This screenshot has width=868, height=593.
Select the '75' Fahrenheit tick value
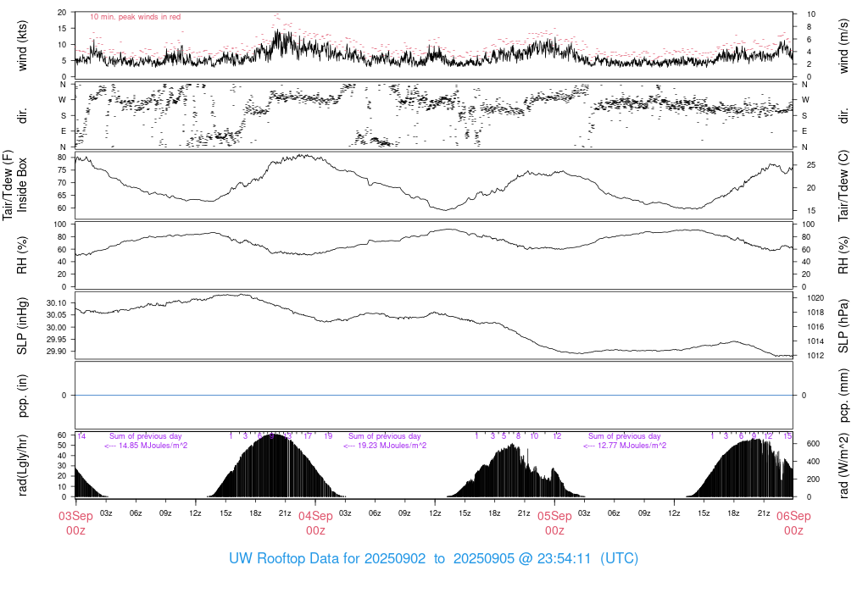tap(62, 169)
